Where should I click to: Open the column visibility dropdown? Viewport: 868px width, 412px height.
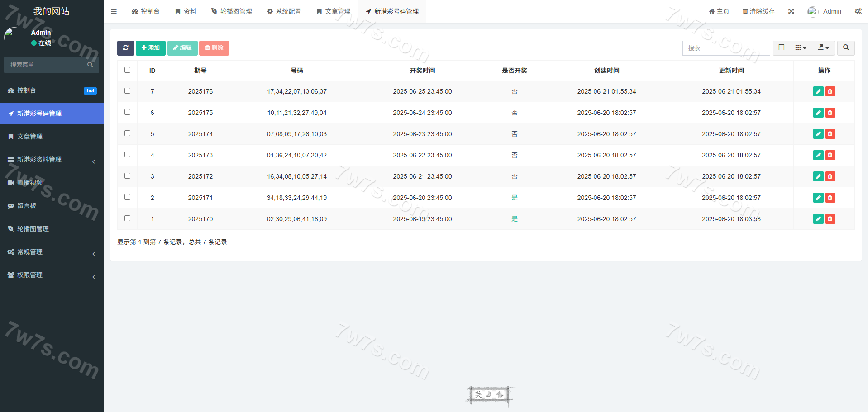coord(801,48)
